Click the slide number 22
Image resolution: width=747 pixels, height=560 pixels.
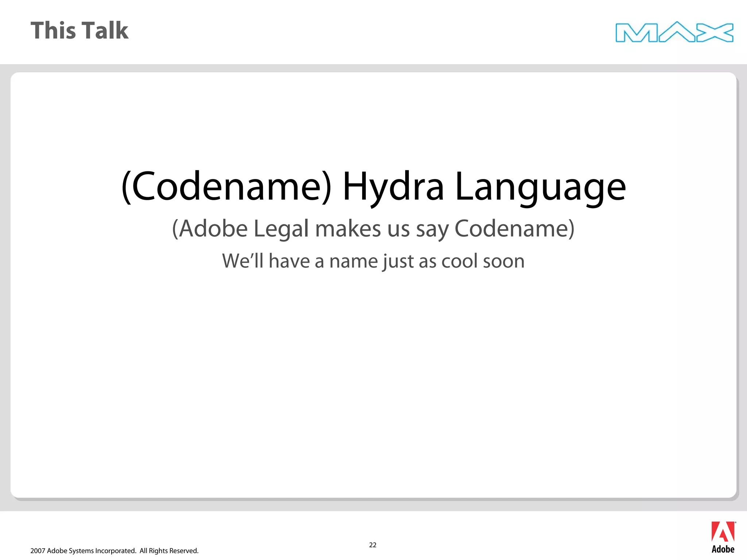pyautogui.click(x=373, y=545)
